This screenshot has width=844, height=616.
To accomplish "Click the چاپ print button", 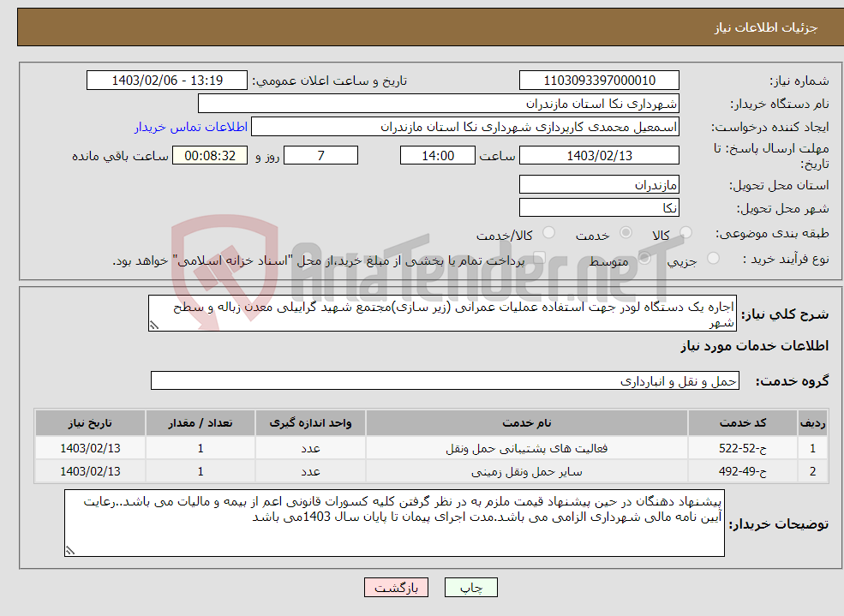I will coord(471,588).
